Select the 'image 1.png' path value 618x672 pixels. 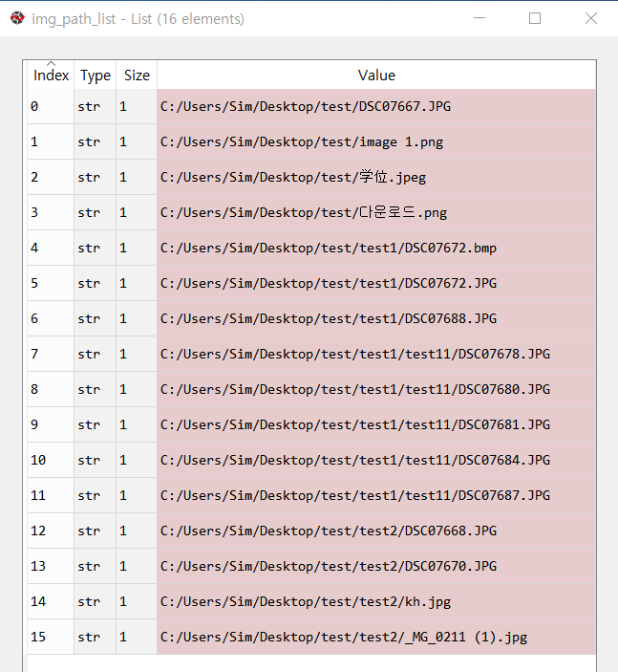point(376,141)
